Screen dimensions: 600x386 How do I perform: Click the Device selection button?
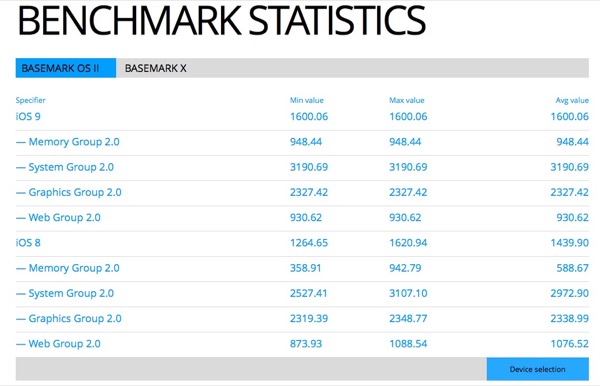538,369
